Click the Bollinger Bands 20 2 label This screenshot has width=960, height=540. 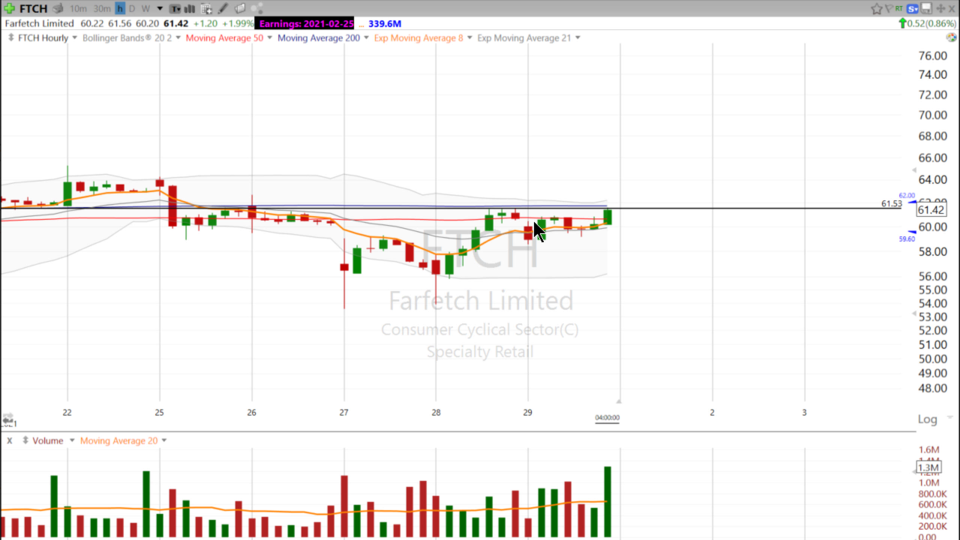(x=127, y=38)
